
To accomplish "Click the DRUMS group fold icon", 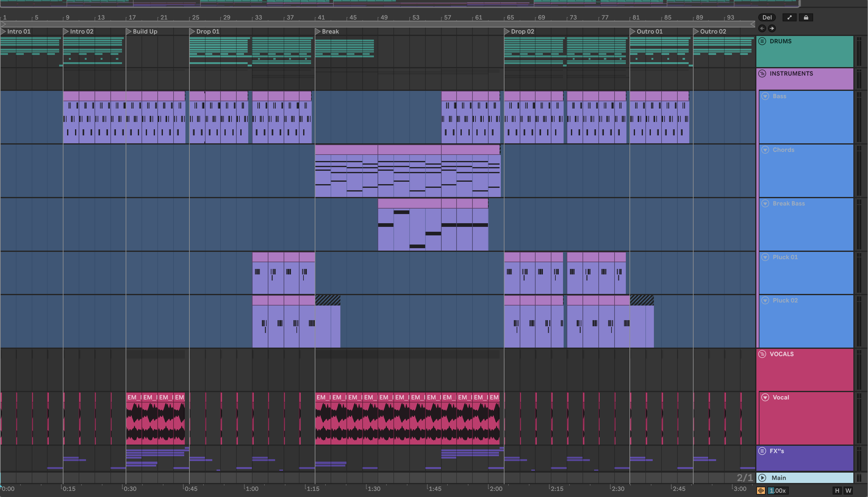I will coord(762,41).
